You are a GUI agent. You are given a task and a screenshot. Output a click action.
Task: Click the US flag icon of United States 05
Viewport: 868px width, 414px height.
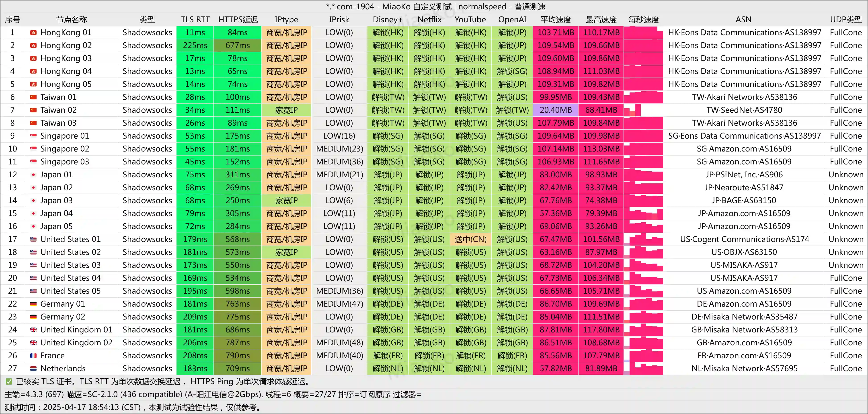click(x=33, y=291)
